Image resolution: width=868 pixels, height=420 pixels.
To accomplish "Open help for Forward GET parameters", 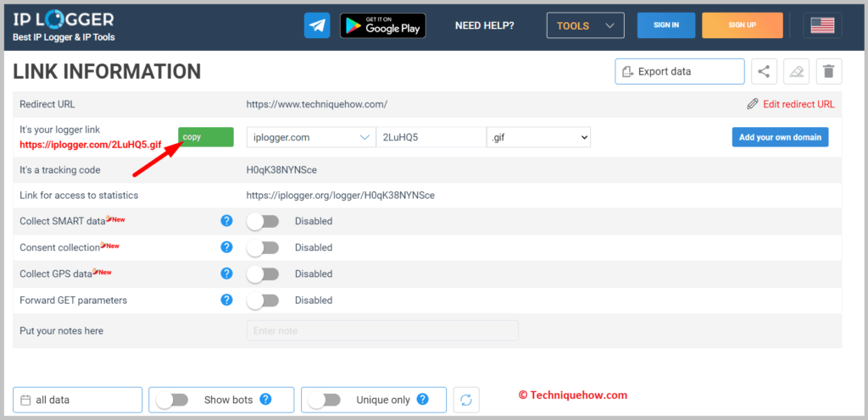I will (x=226, y=300).
